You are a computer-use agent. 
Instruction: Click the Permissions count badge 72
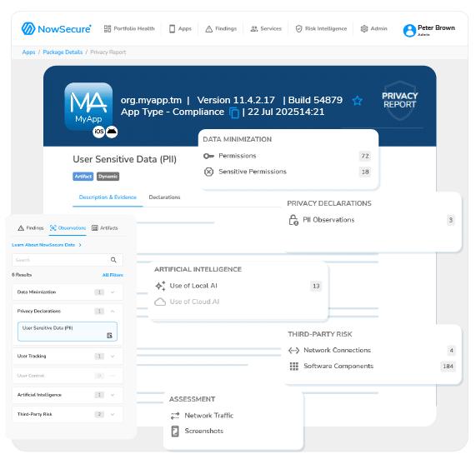pos(365,156)
